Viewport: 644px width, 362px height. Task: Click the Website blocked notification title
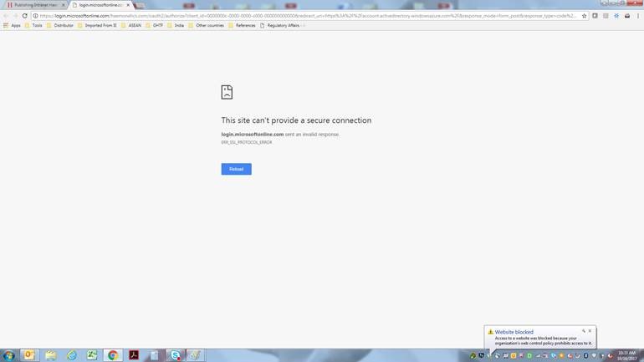click(x=514, y=332)
